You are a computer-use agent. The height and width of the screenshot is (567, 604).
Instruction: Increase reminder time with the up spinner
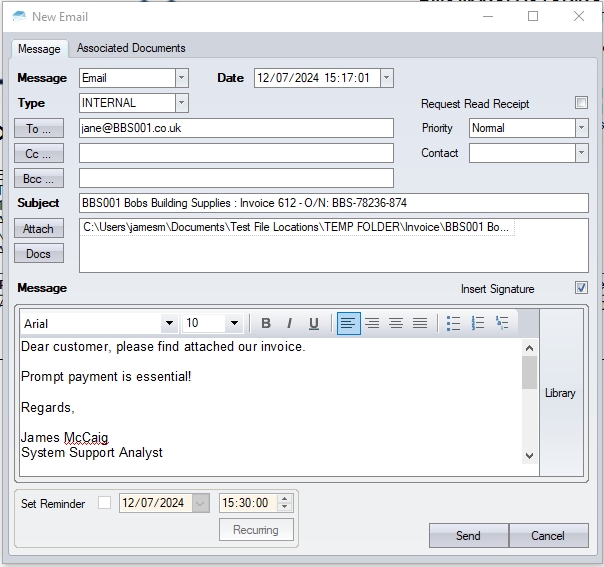click(284, 499)
